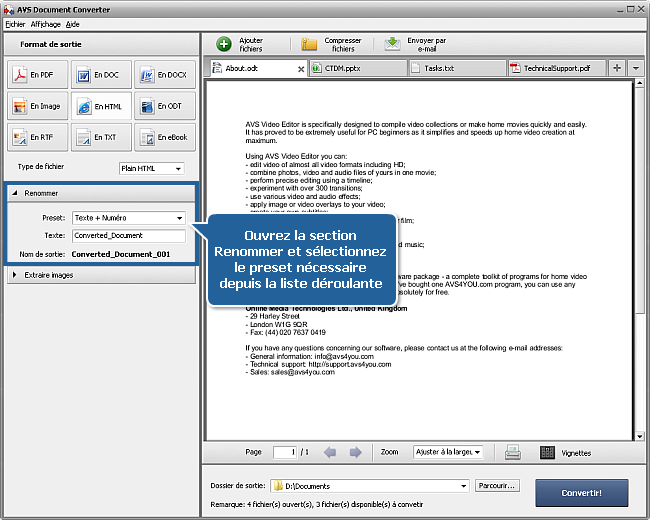Click the print icon below preview
This screenshot has height=520, width=650.
click(512, 452)
